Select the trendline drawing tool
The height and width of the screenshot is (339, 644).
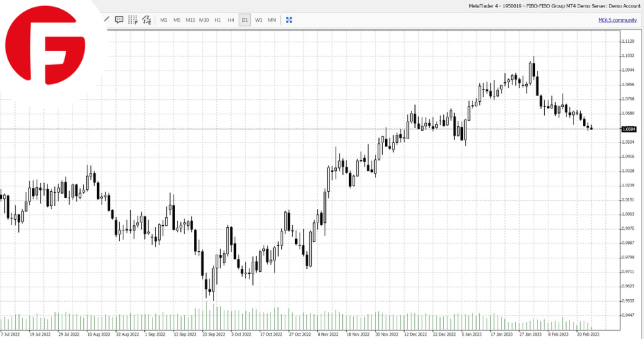[106, 20]
